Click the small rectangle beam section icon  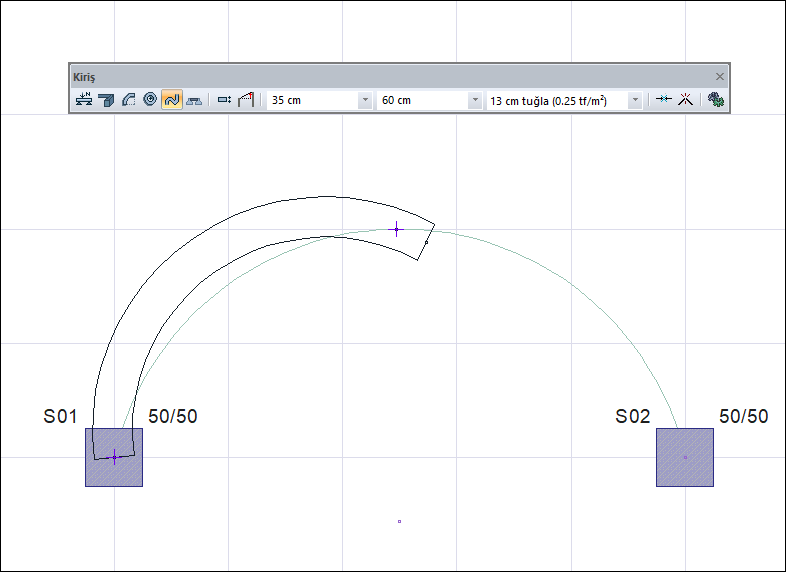[224, 100]
